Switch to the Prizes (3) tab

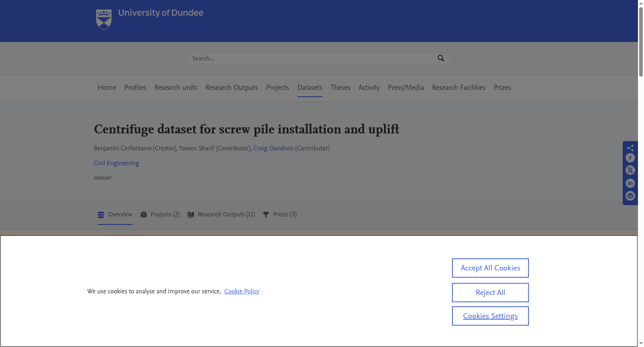[280, 215]
